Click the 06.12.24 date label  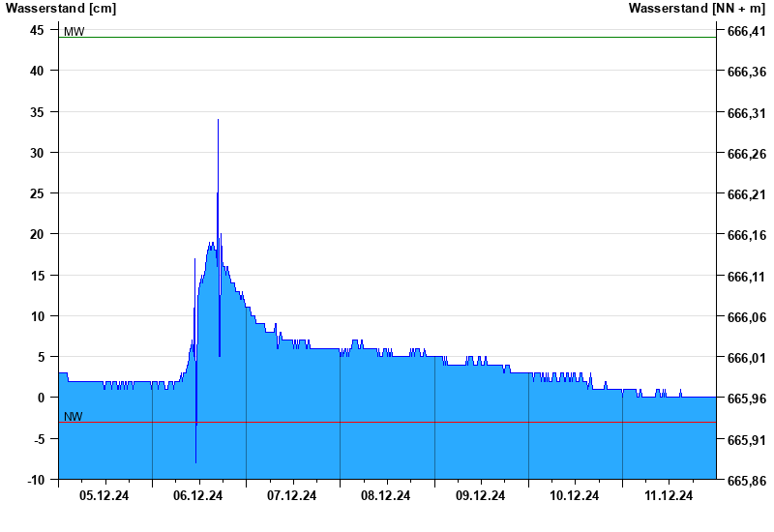click(198, 496)
